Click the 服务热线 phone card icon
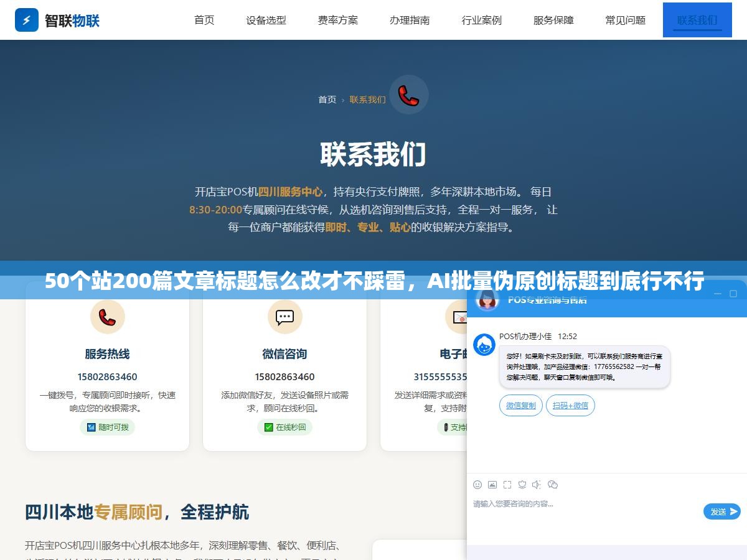Image resolution: width=747 pixels, height=560 pixels. pyautogui.click(x=107, y=317)
